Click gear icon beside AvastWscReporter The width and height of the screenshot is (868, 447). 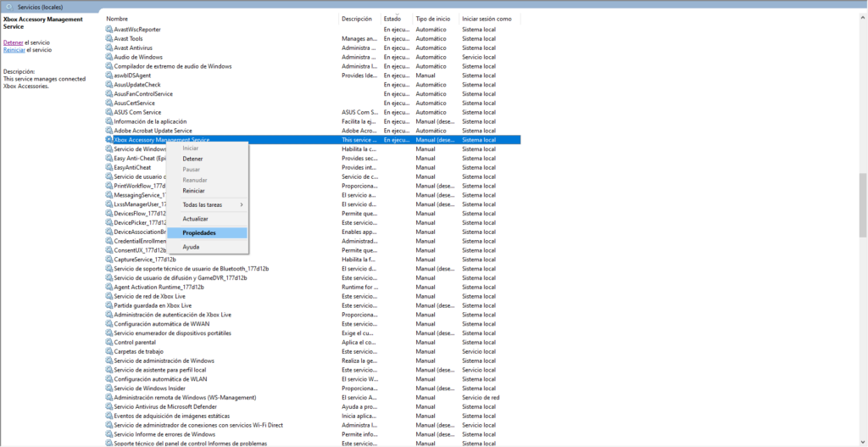tap(109, 30)
